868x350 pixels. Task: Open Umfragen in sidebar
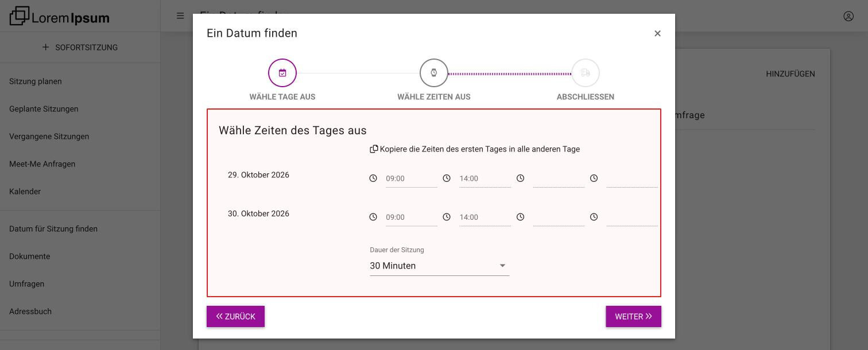point(26,284)
